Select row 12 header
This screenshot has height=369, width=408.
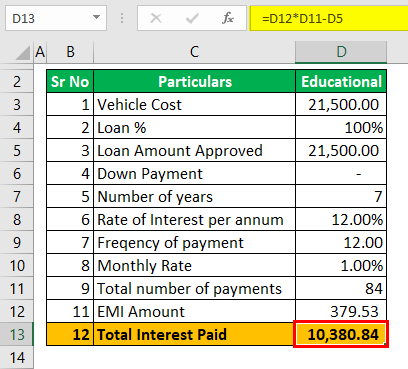click(17, 311)
